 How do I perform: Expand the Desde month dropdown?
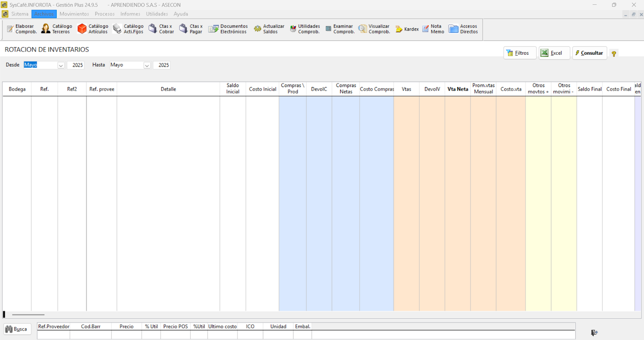pos(61,65)
